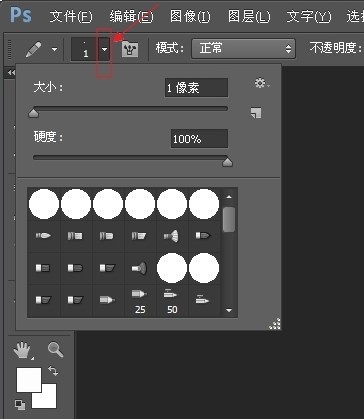This screenshot has width=364, height=419.
Task: Toggle the brush preset picker dropdown arrow
Action: [x=105, y=50]
